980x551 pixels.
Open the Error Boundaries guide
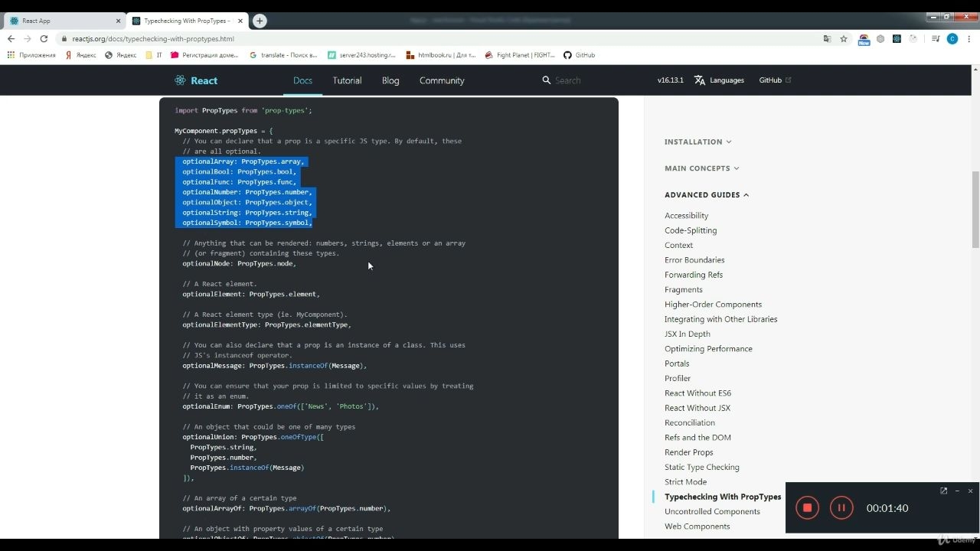694,260
